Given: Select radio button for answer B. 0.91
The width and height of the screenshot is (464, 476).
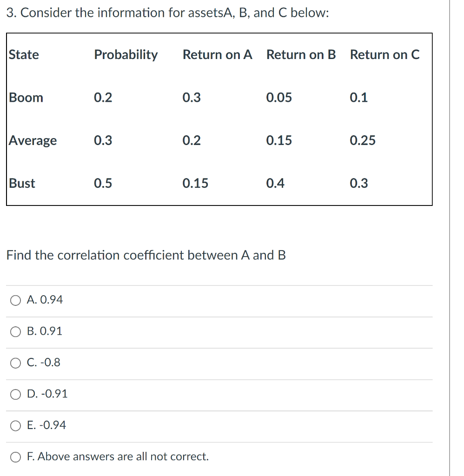Looking at the screenshot, I should [x=15, y=331].
